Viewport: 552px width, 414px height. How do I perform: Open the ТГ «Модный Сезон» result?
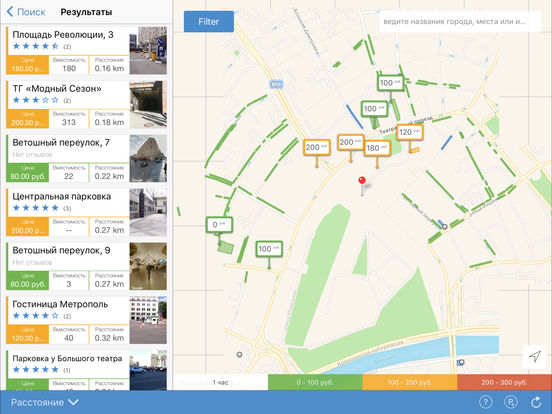[87, 105]
